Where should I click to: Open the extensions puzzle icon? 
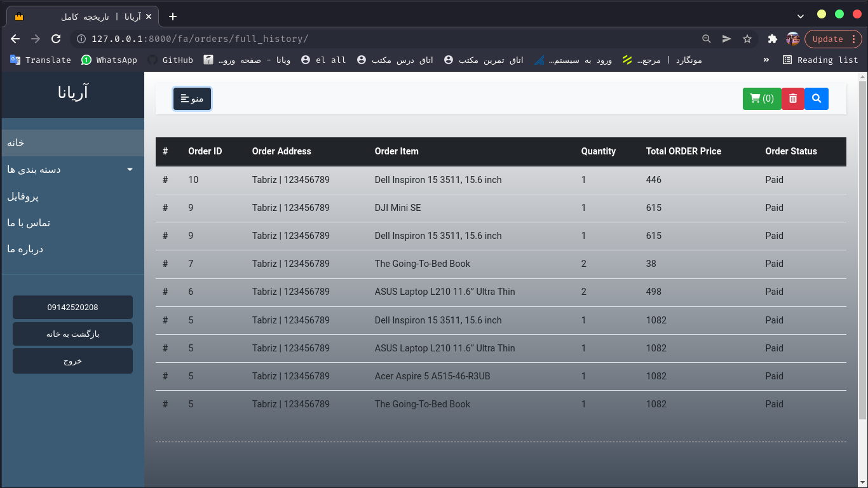[773, 39]
